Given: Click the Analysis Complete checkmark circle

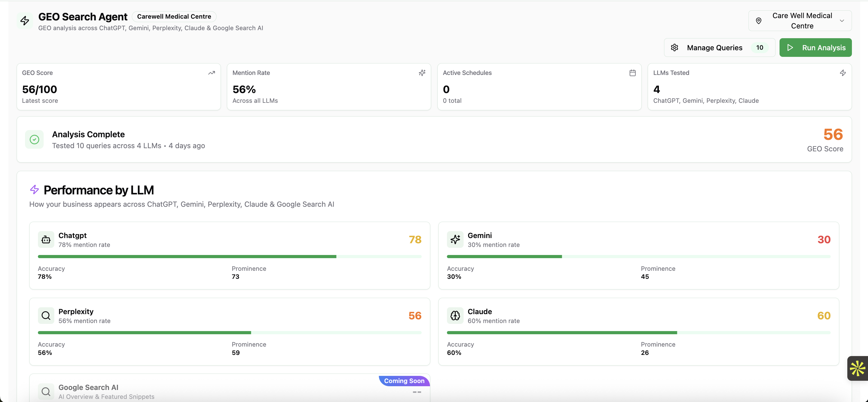Looking at the screenshot, I should (34, 139).
